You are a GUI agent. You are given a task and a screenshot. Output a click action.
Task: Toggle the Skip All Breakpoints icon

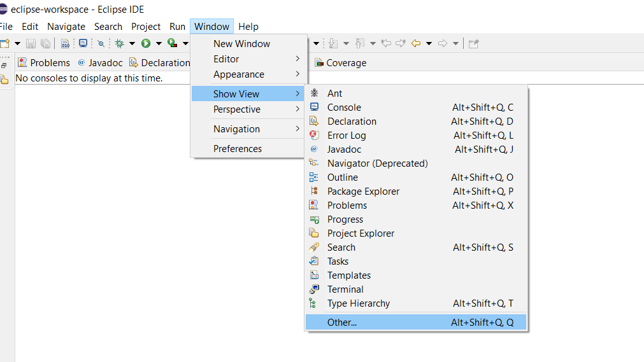[x=101, y=43]
